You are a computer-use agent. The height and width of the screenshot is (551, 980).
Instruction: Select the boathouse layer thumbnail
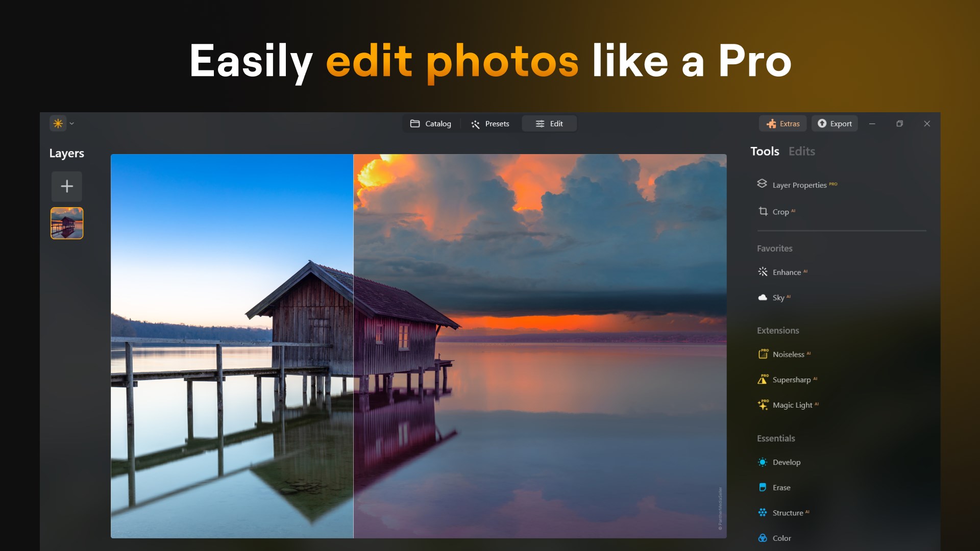[x=67, y=223]
